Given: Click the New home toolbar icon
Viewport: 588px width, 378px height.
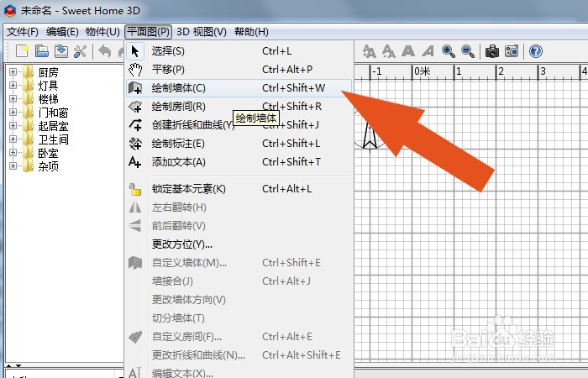Looking at the screenshot, I should (x=22, y=51).
